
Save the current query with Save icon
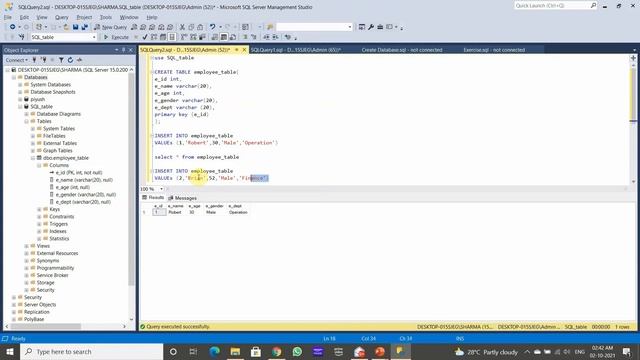point(76,27)
